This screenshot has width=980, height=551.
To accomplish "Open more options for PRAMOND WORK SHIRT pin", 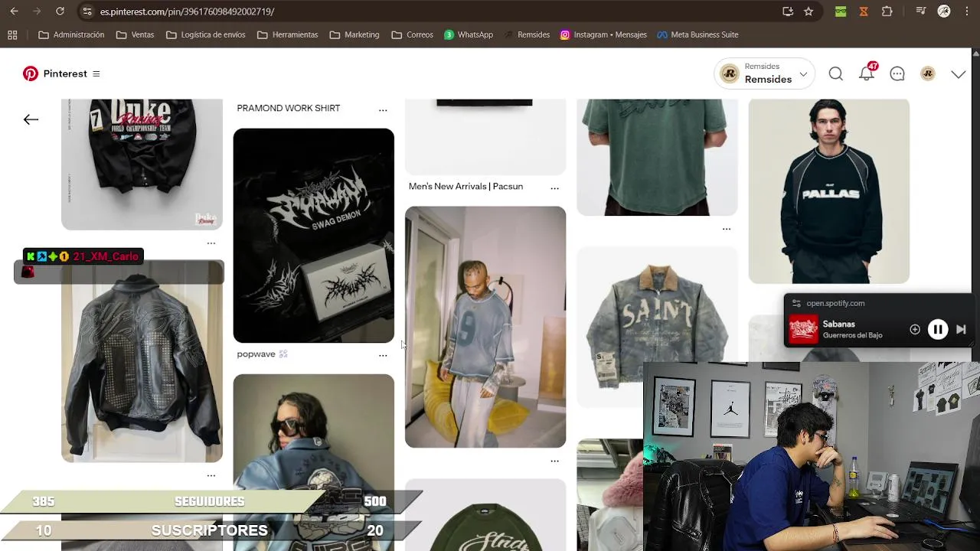I will tap(383, 110).
